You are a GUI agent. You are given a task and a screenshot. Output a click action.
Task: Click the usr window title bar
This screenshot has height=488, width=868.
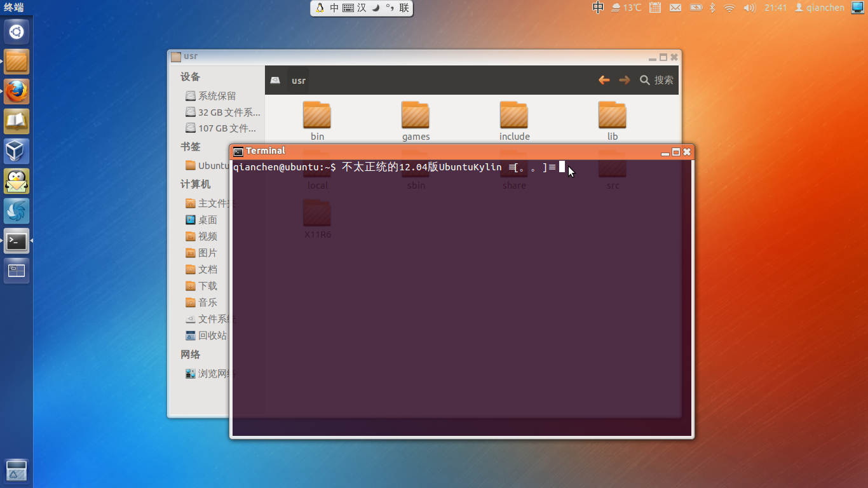pos(424,57)
